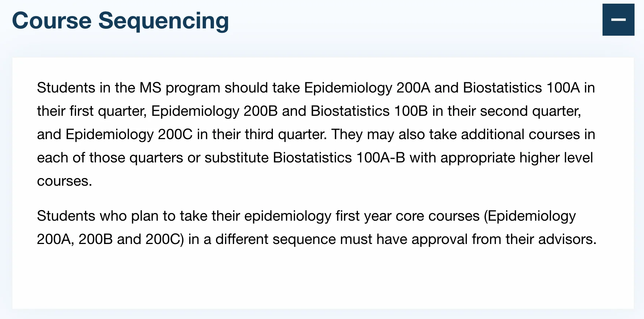Click the words "second quarter"
The height and width of the screenshot is (319, 644).
530,111
